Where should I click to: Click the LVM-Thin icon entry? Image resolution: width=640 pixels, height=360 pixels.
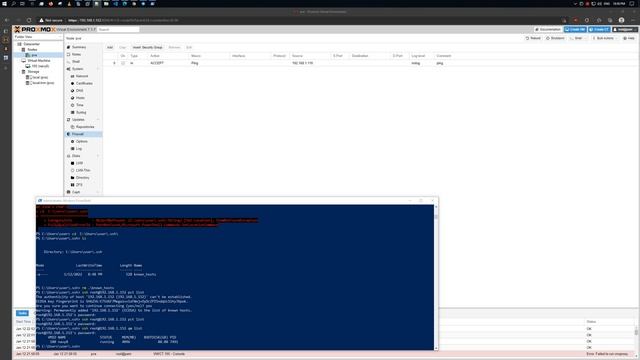pos(73,171)
